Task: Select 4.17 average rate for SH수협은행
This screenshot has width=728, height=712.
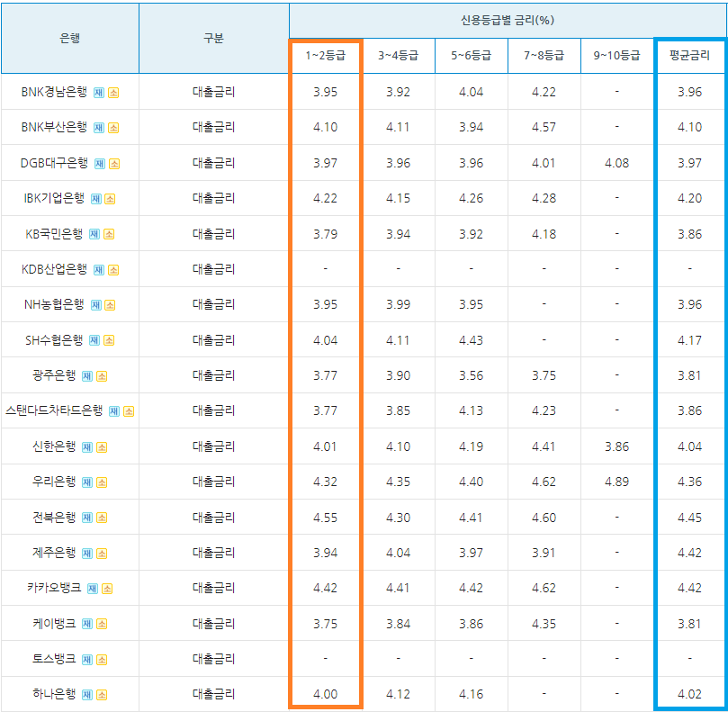Action: (x=690, y=340)
